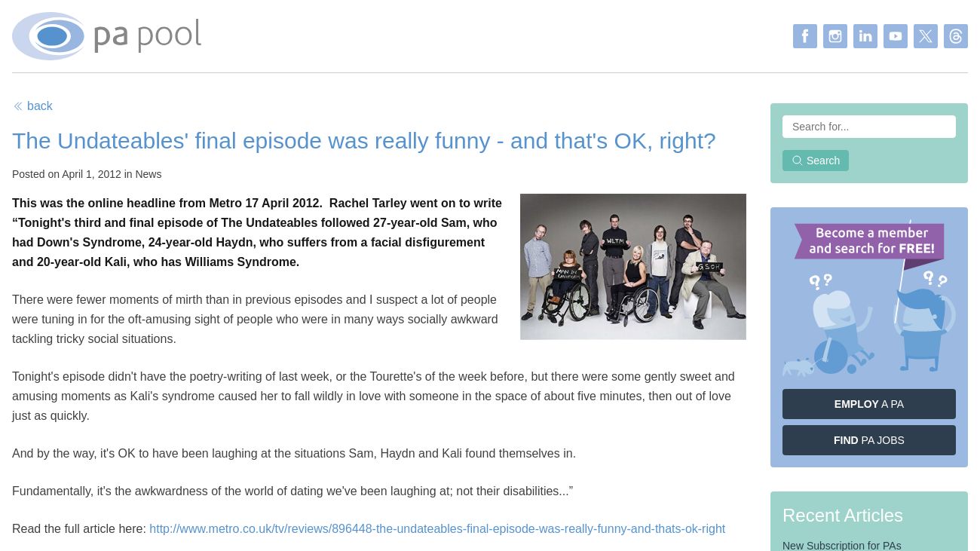The width and height of the screenshot is (980, 551).
Task: Click the green Search button
Action: click(x=816, y=161)
